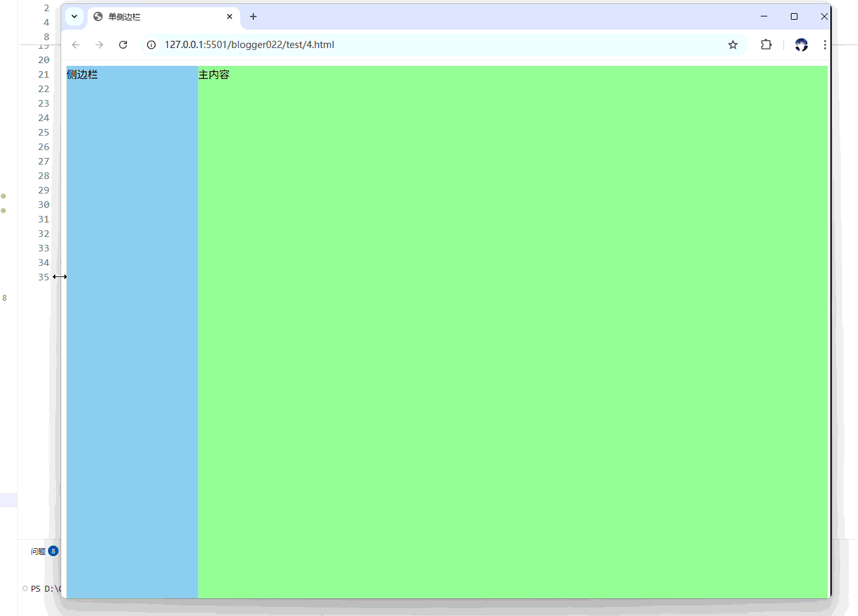Open a new browser tab
This screenshot has height=616, width=858.
253,16
